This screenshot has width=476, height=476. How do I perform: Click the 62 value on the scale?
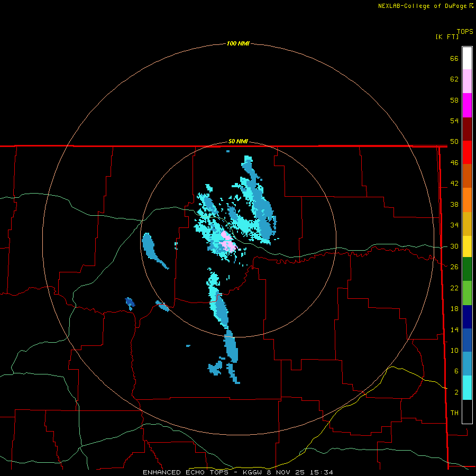(454, 79)
